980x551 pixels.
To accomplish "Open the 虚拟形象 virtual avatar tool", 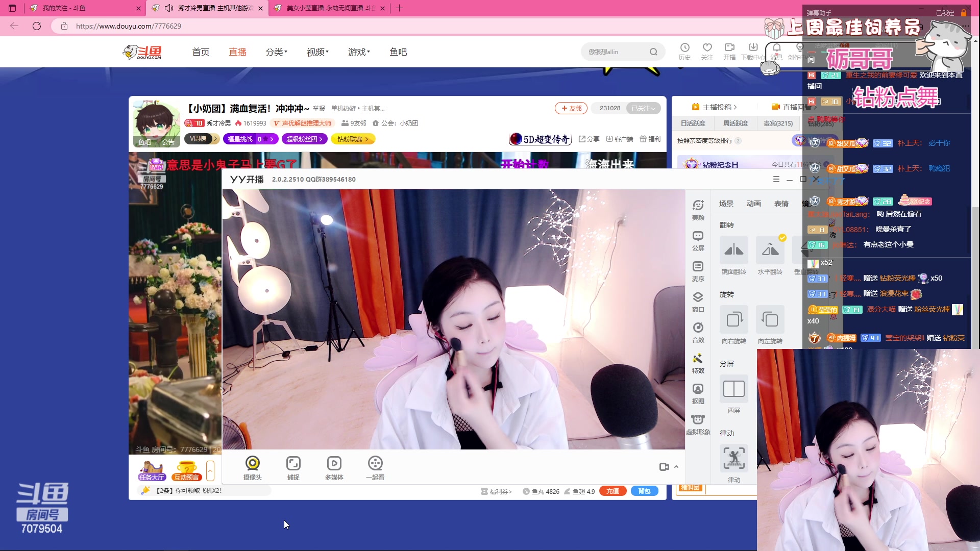I will pyautogui.click(x=698, y=424).
